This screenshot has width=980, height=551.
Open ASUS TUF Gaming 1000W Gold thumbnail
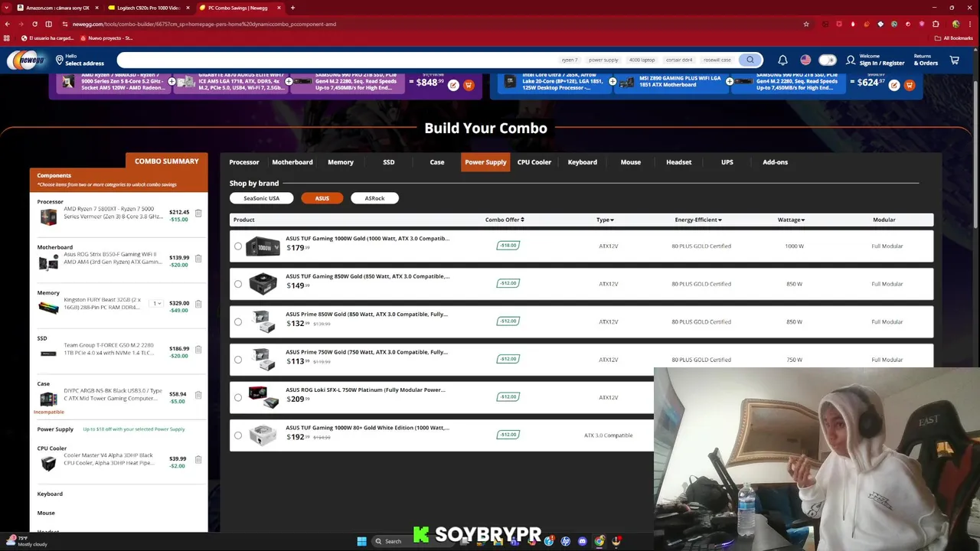pos(263,246)
